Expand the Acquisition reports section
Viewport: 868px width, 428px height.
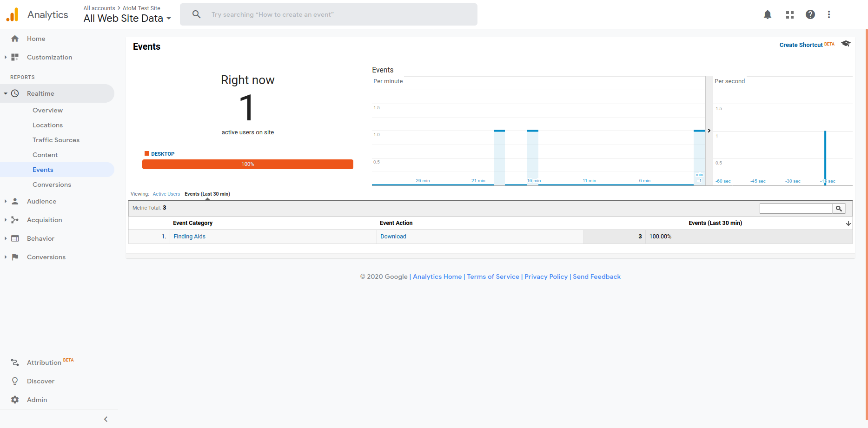click(x=44, y=220)
